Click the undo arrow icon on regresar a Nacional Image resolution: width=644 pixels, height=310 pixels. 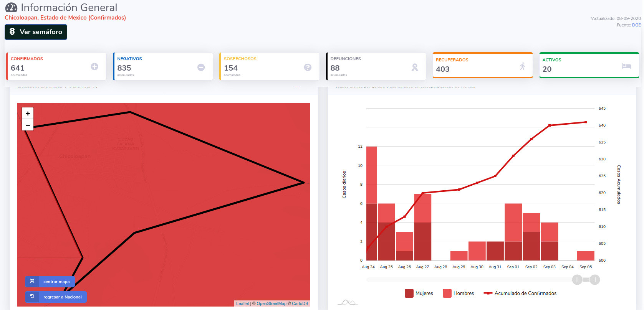[32, 297]
